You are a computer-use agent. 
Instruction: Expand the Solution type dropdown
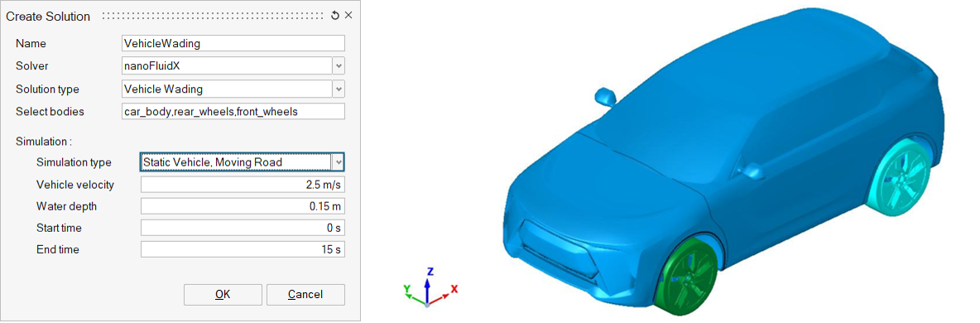[339, 89]
